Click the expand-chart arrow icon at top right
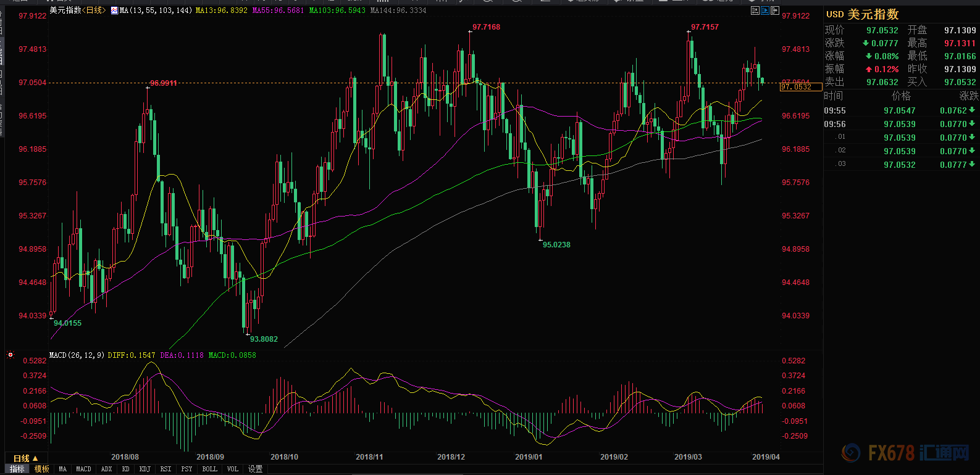 [775, 10]
